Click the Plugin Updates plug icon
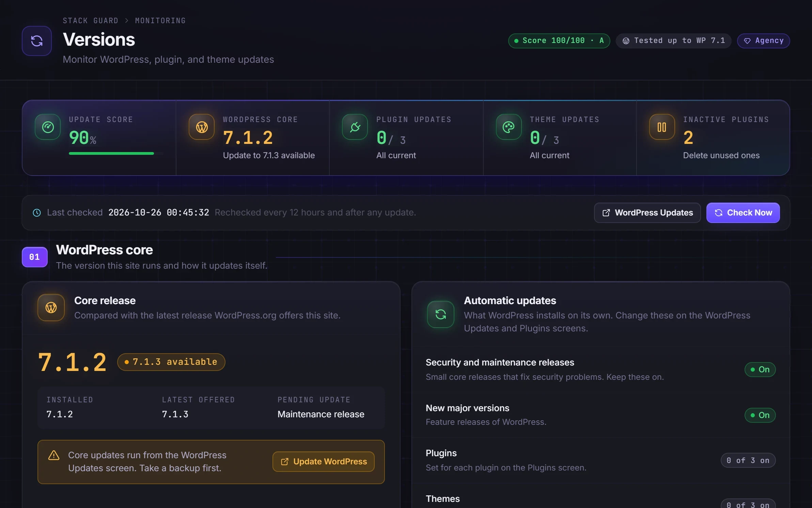 click(355, 127)
